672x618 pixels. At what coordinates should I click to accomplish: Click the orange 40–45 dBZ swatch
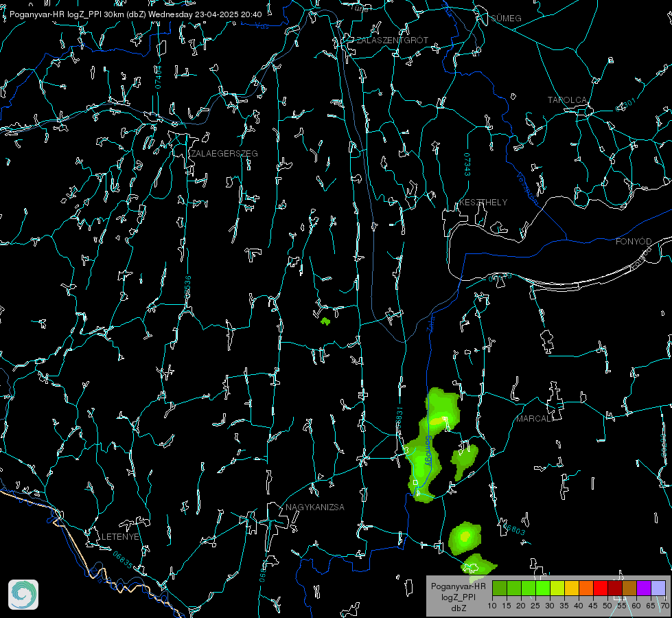pyautogui.click(x=586, y=588)
